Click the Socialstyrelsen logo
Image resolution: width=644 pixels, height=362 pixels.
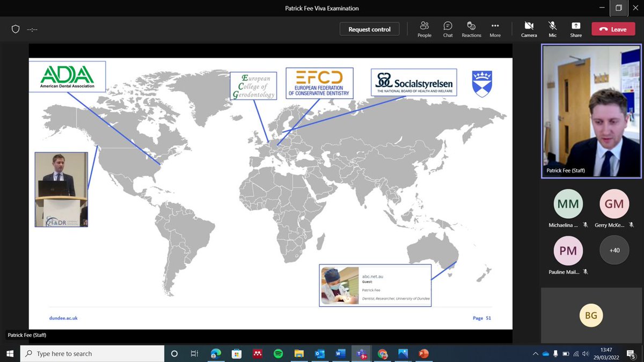point(414,82)
